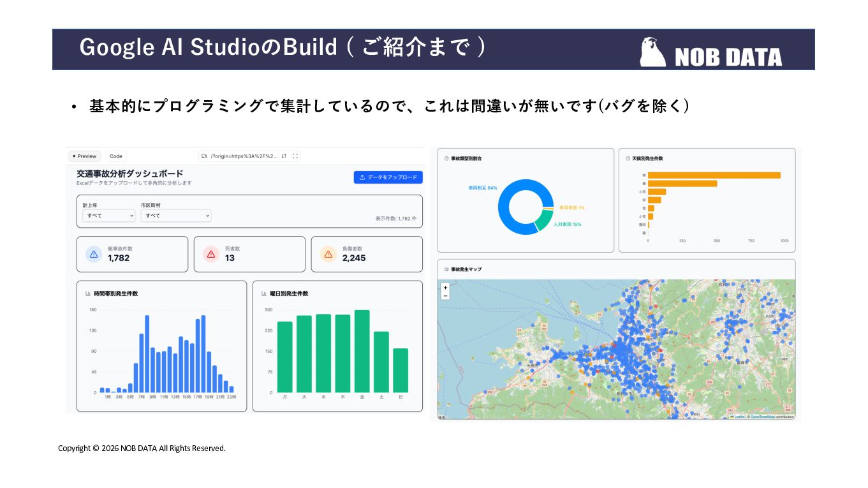This screenshot has width=868, height=488.
Task: Click the green bar for 月
Action: [284, 357]
